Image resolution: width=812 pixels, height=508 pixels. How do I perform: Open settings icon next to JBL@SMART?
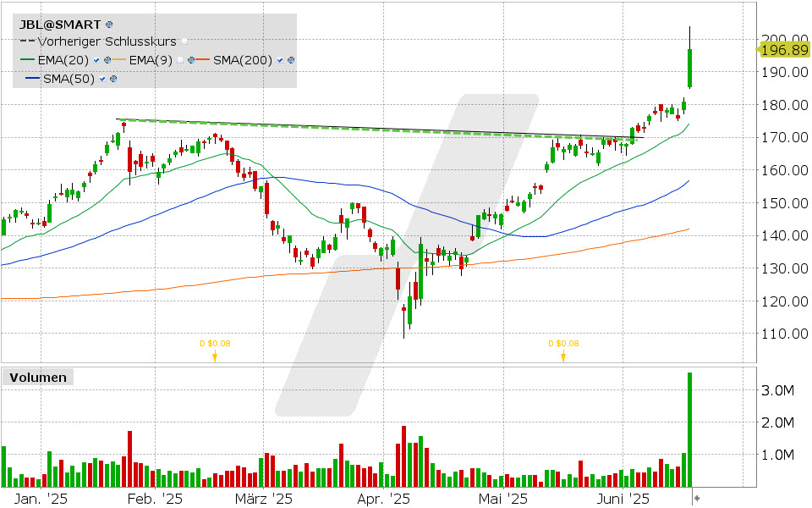tap(109, 25)
